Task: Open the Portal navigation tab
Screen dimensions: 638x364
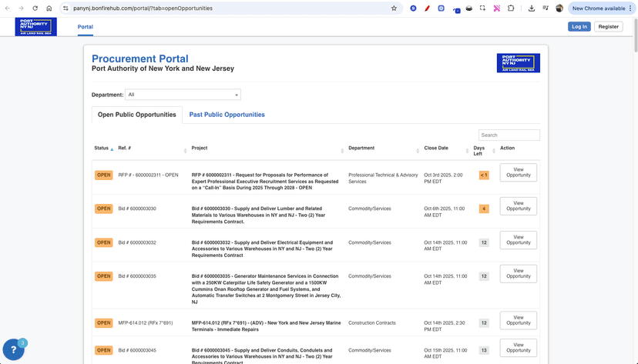Action: tap(86, 27)
